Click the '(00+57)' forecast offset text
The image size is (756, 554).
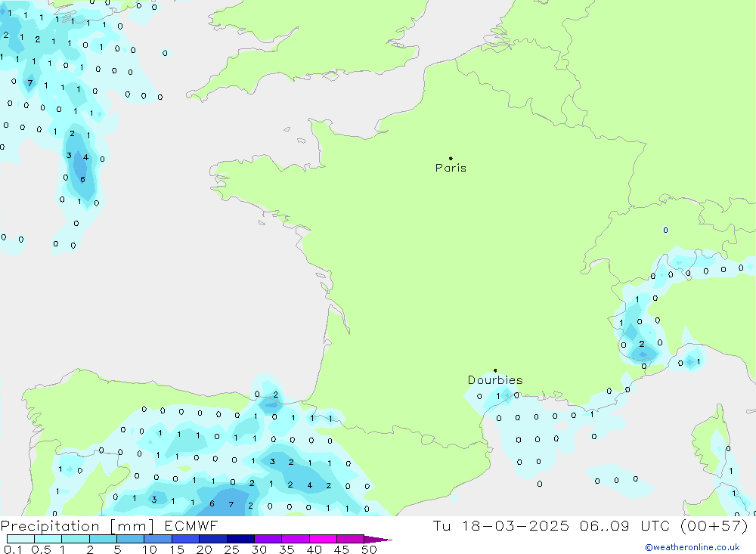[x=714, y=525]
